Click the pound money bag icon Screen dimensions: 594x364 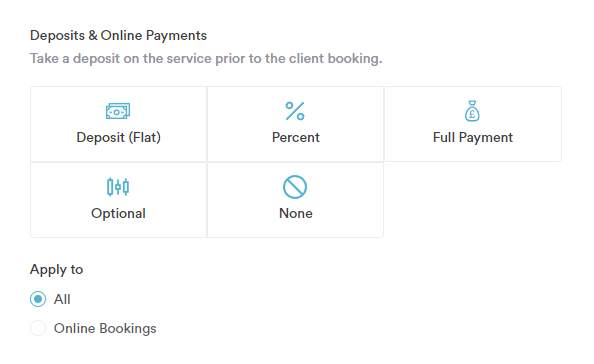point(472,111)
